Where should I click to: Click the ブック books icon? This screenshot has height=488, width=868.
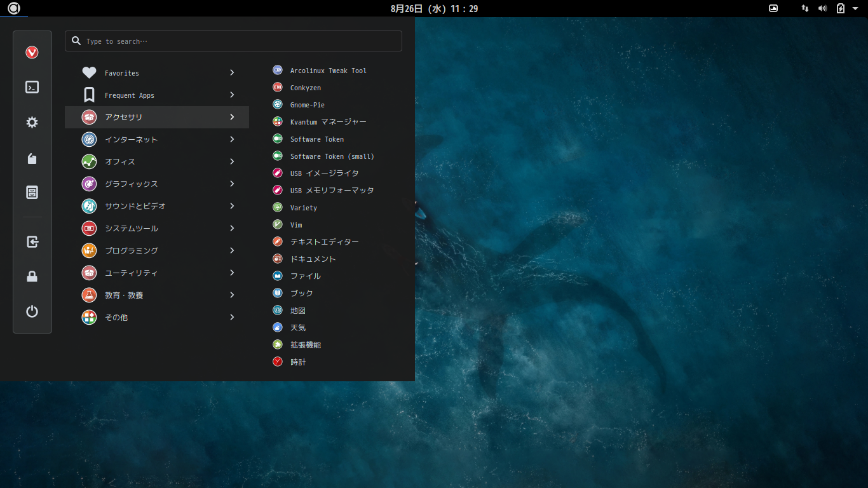coord(278,294)
